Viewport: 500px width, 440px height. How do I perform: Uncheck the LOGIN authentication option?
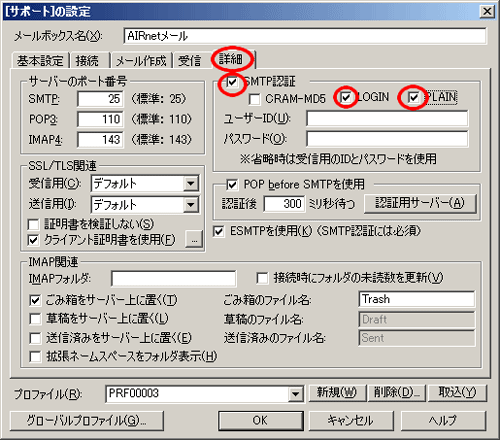pos(346,97)
